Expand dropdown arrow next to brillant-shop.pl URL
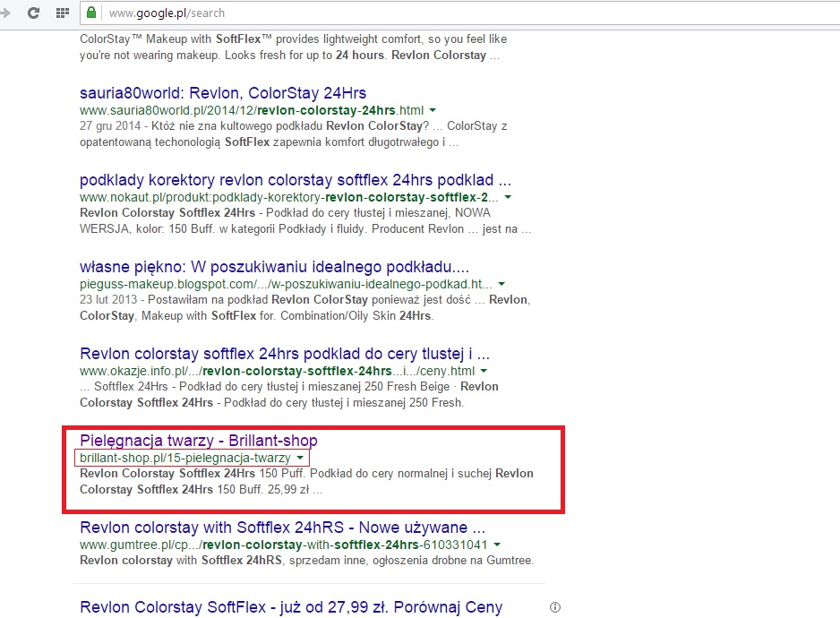Viewport: 840px width, 618px height. [300, 458]
